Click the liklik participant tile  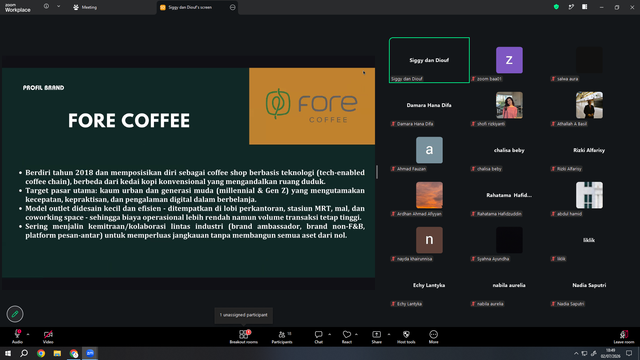pos(589,240)
